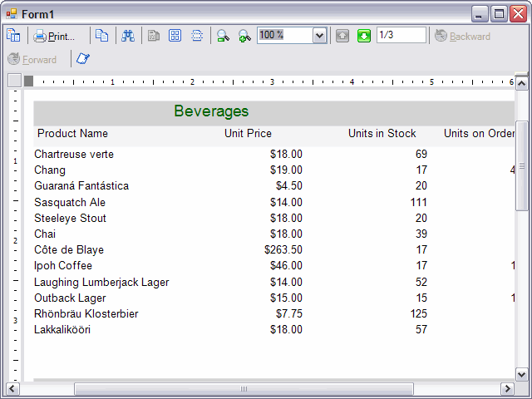Click the Backward navigation button
This screenshot has width=532, height=399.
pyautogui.click(x=462, y=37)
